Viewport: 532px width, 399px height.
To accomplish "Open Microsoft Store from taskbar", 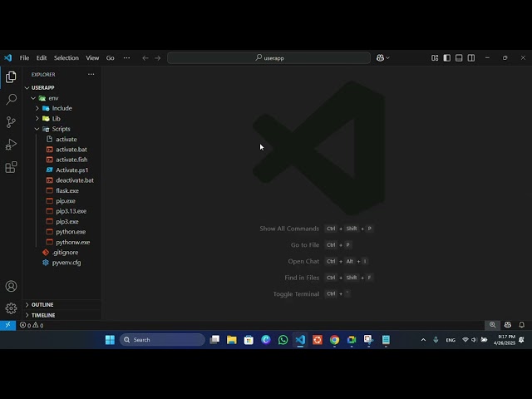I will tap(249, 340).
